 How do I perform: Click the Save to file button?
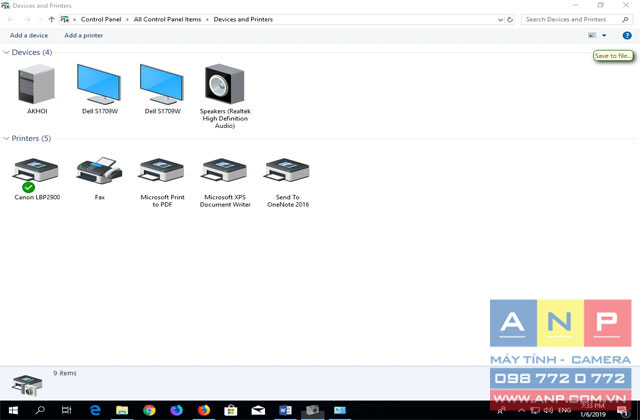(613, 56)
